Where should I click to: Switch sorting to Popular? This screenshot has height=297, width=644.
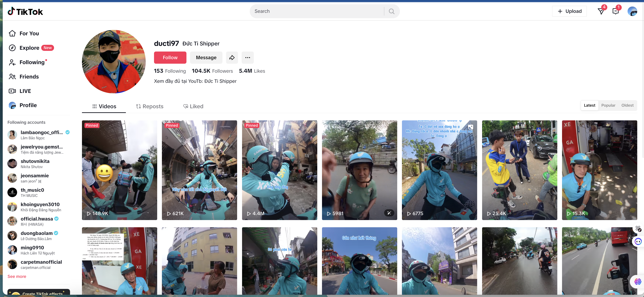tap(608, 105)
